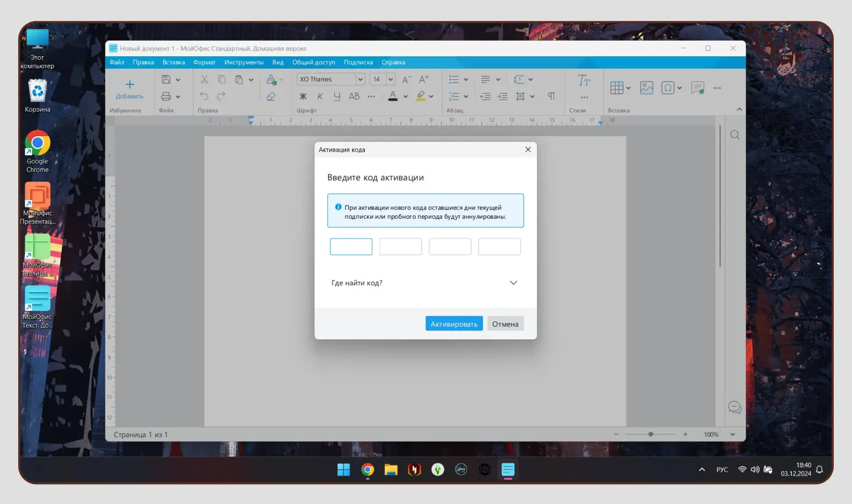Open more font options ellipsis

[x=371, y=97]
